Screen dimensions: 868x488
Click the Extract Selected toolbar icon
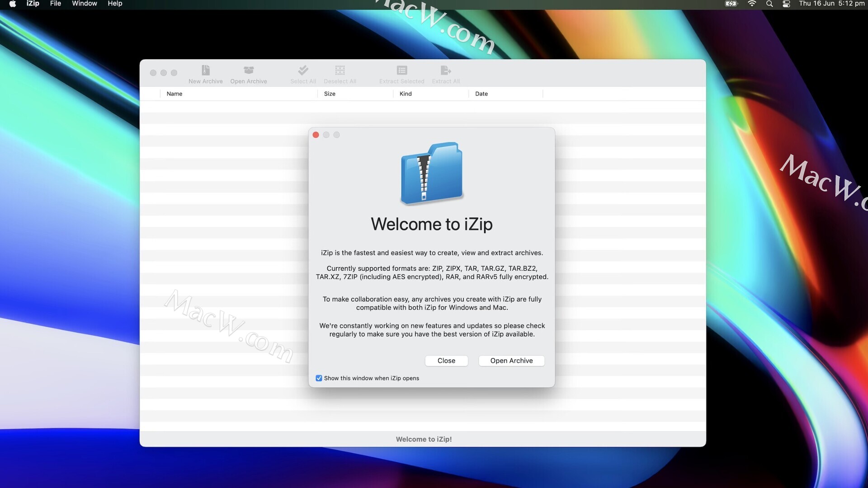pyautogui.click(x=402, y=70)
